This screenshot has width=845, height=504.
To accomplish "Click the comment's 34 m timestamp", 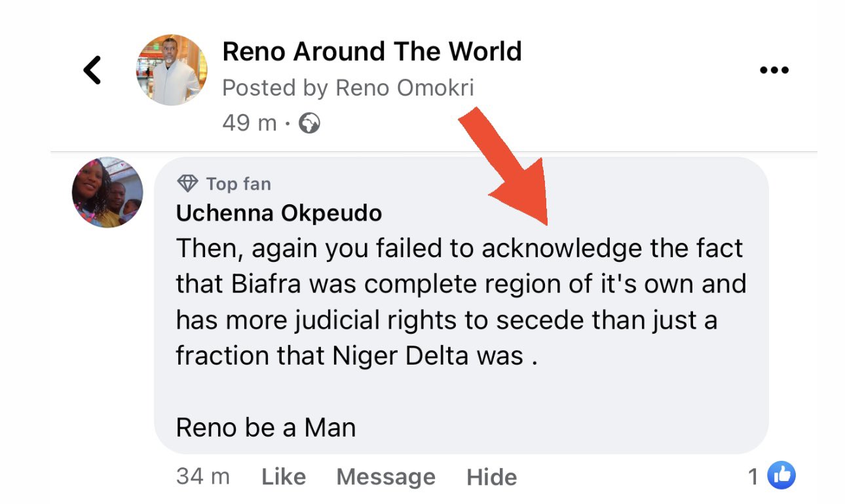I will [202, 476].
